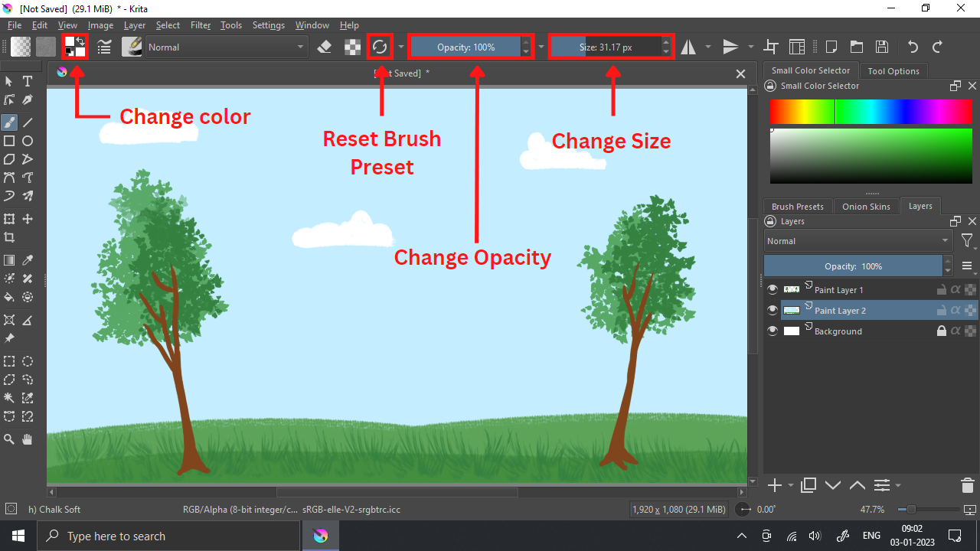Activate the Crop tool in toolbox
The image size is (980, 551).
[9, 237]
